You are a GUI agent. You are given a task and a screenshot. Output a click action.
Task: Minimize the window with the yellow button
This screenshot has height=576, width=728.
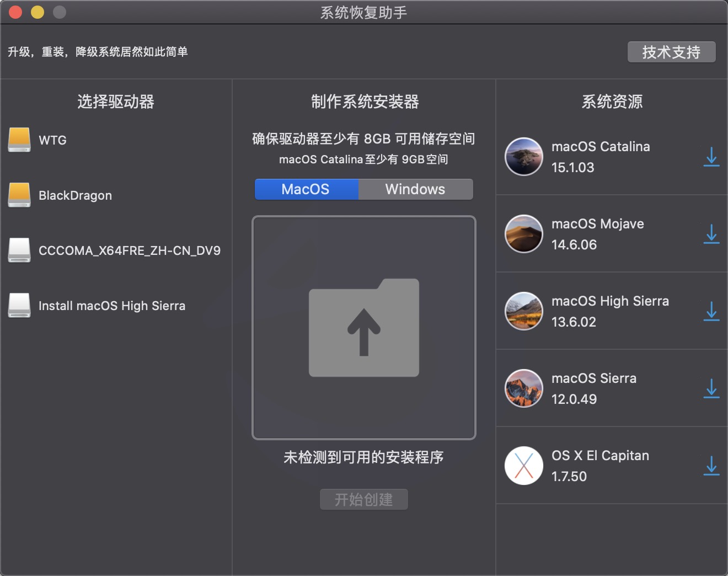coord(38,12)
